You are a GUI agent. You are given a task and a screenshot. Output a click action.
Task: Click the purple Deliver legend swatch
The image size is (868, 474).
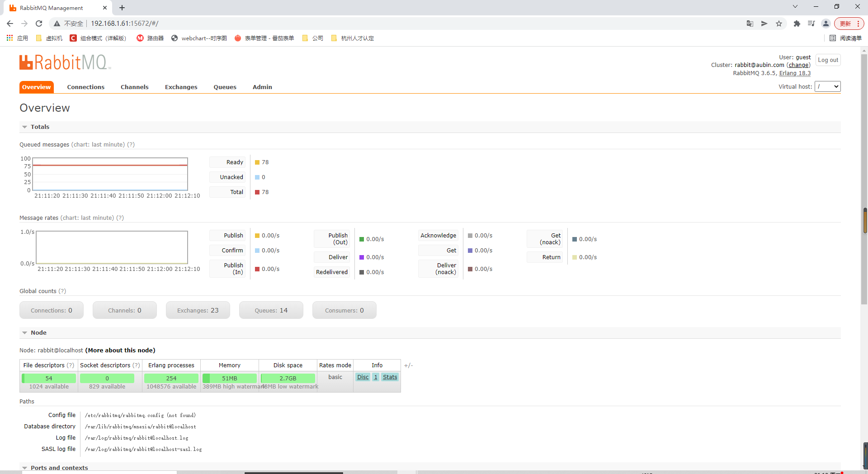(362, 257)
